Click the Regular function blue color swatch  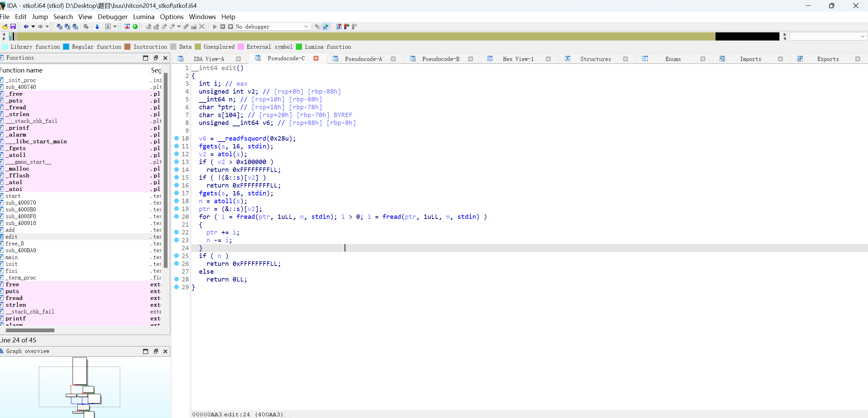click(66, 47)
